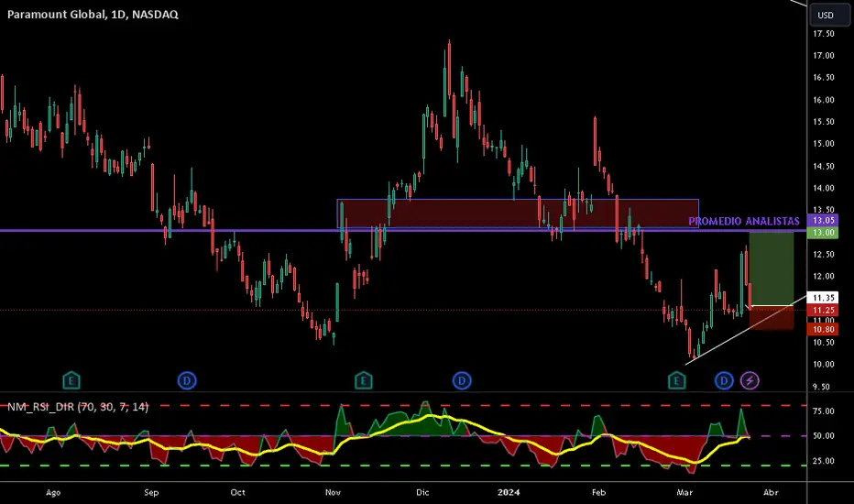
Task: Open the dividend D marker in December
Action: pyautogui.click(x=462, y=380)
